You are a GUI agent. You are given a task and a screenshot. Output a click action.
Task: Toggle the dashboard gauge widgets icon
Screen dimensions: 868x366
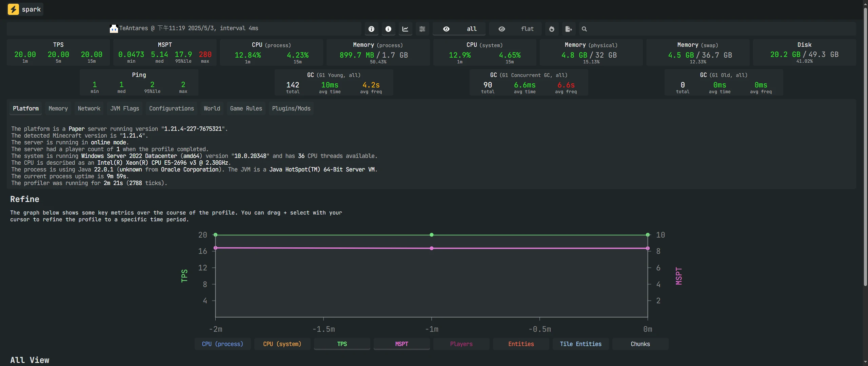pos(371,29)
